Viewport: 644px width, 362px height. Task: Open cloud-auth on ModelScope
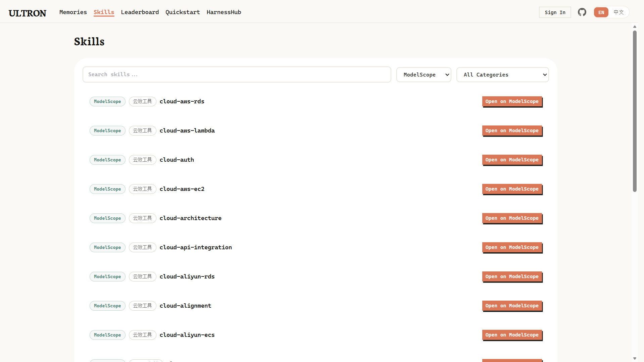coord(512,160)
